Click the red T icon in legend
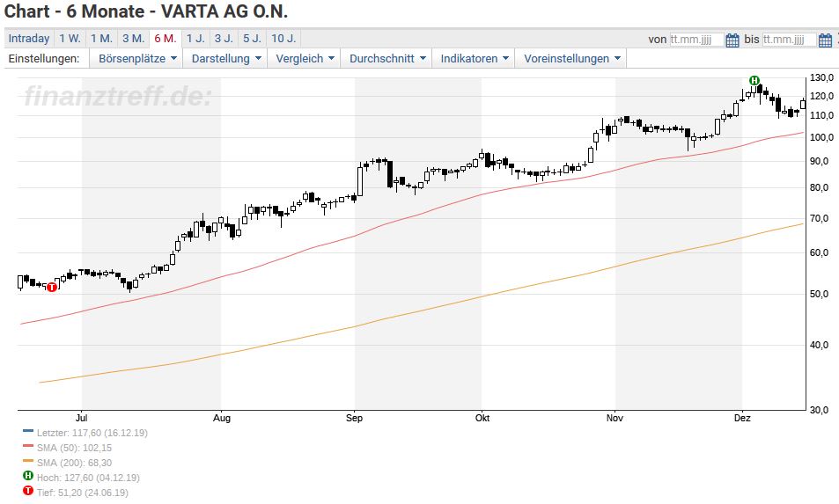This screenshot has height=504, width=839. [x=28, y=491]
